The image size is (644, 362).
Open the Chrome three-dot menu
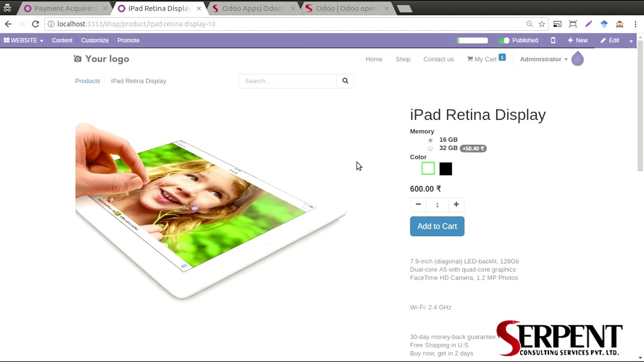point(635,24)
